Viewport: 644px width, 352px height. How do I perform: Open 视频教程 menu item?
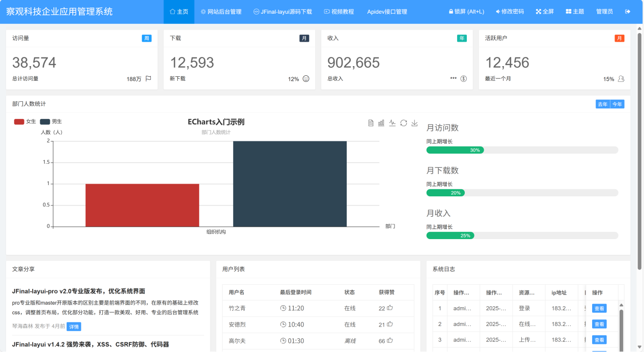click(339, 12)
